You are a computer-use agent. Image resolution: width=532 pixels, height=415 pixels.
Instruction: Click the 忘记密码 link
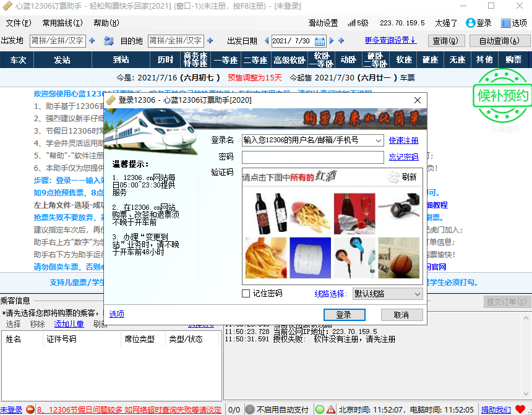pyautogui.click(x=403, y=157)
